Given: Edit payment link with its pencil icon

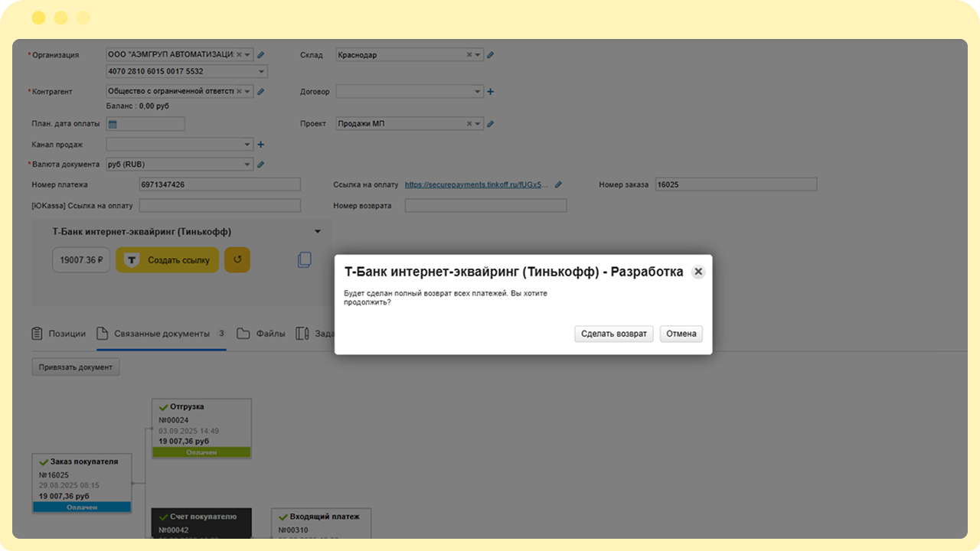Looking at the screenshot, I should pyautogui.click(x=558, y=184).
